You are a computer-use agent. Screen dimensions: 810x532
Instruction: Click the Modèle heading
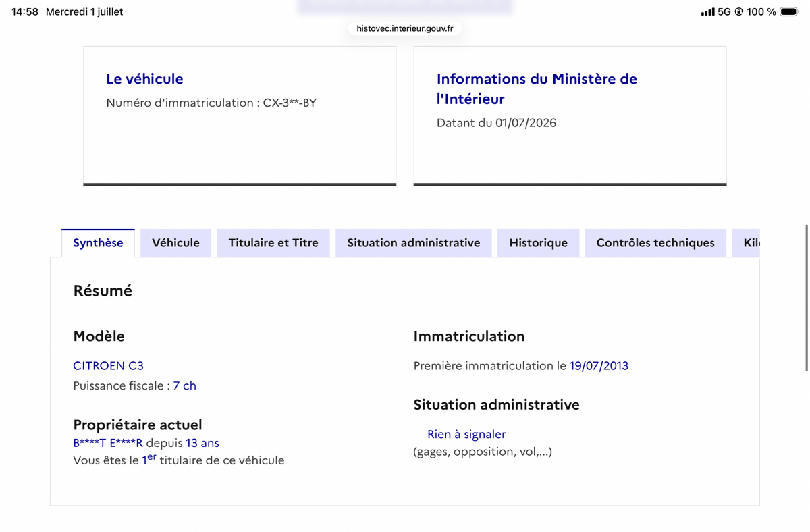coord(99,336)
